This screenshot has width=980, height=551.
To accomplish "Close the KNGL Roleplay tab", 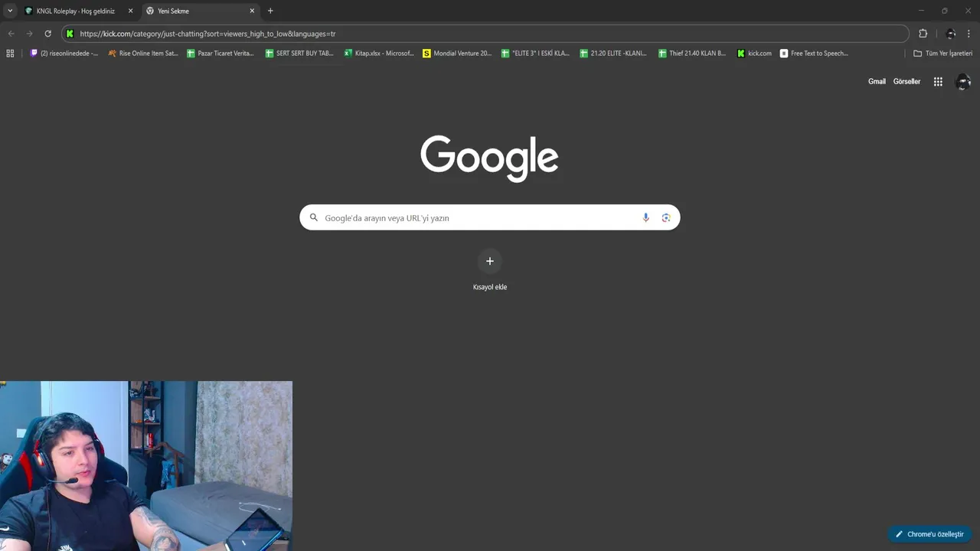I will coord(130,11).
